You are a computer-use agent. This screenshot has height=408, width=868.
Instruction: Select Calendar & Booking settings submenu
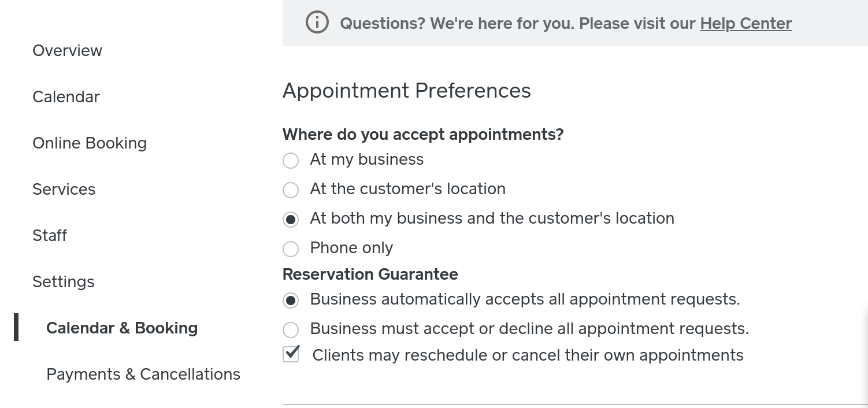pyautogui.click(x=122, y=328)
